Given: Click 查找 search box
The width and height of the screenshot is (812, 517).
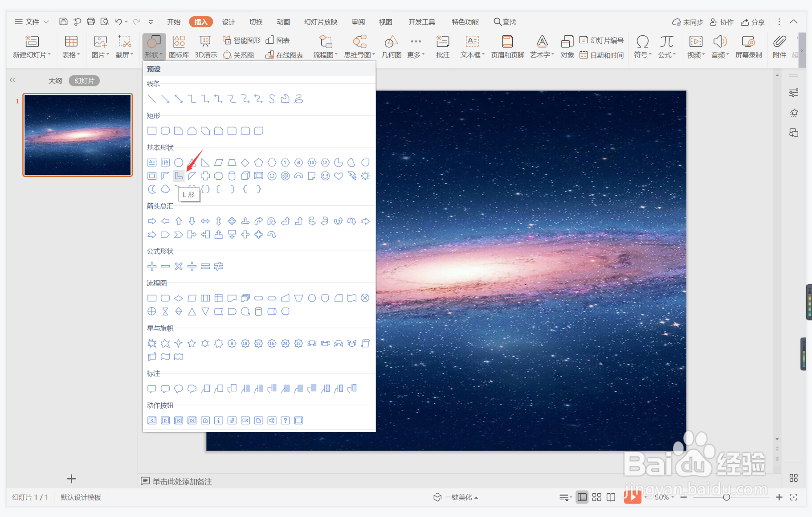Looking at the screenshot, I should (505, 22).
